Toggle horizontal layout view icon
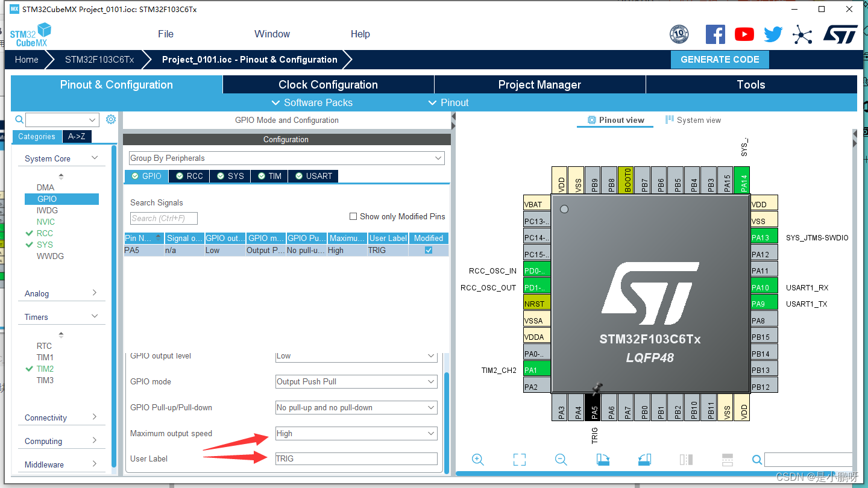 point(727,460)
